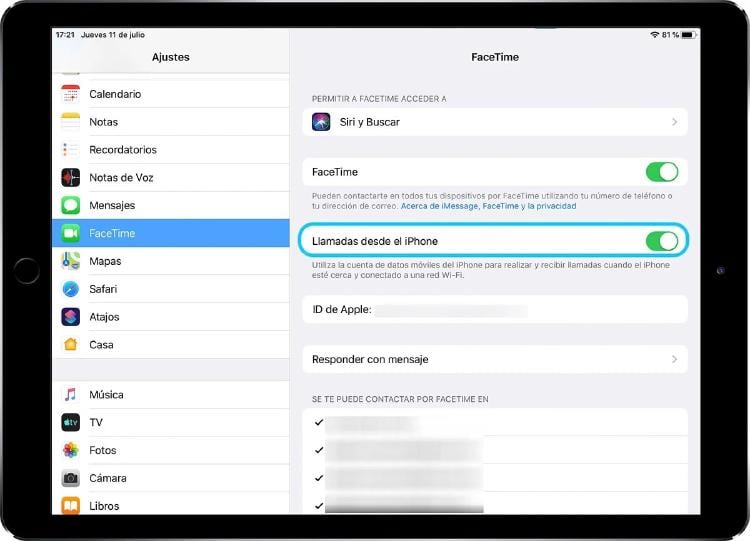Tap the ID de Apple row
750x541 pixels.
(495, 309)
